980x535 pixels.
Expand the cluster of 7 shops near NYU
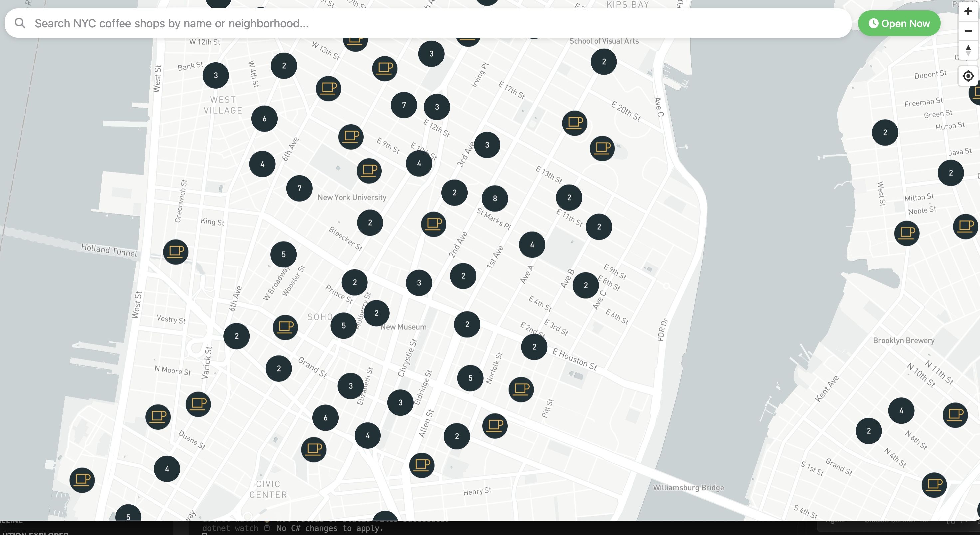(299, 188)
